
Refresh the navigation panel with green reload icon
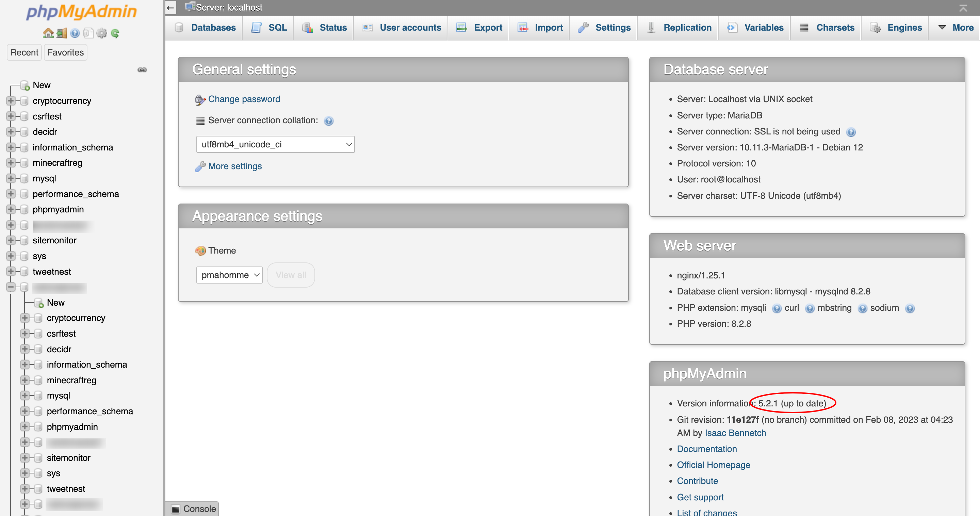tap(115, 33)
